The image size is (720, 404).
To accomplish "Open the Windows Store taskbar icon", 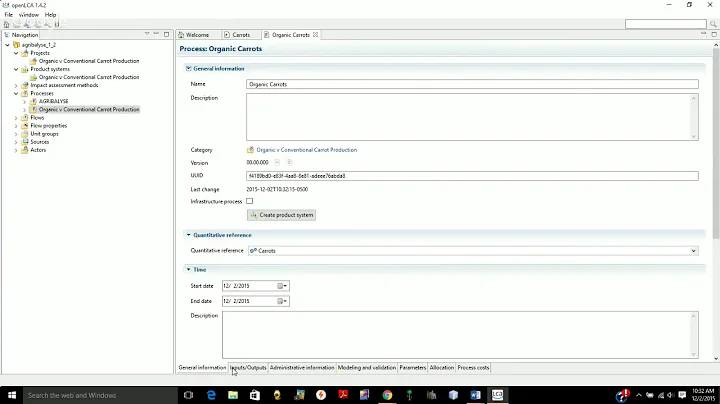I will (255, 395).
